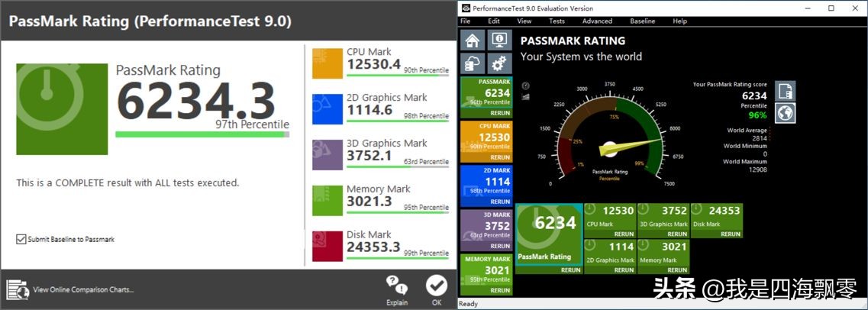Select the 3D MARK 3752 sidebar tile

point(486,231)
